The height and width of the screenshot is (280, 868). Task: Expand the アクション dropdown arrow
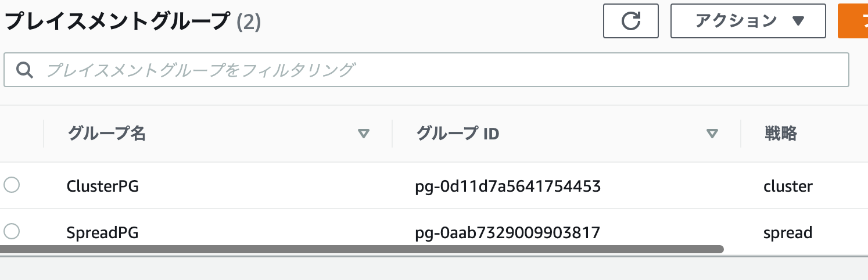[x=798, y=21]
